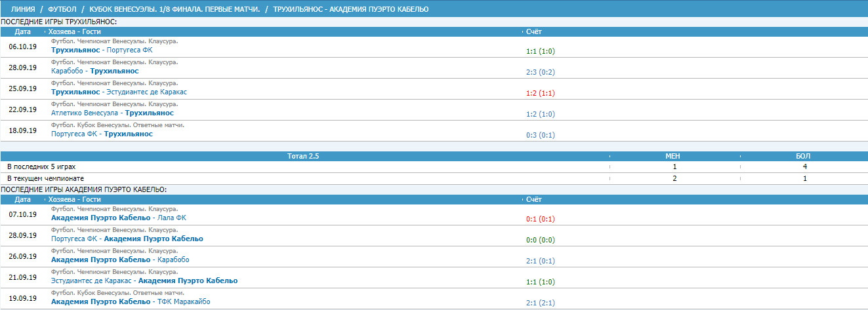The image size is (868, 310).
Task: Click the Хозяева - Гости header in Трухильянос table
Action: pyautogui.click(x=74, y=31)
